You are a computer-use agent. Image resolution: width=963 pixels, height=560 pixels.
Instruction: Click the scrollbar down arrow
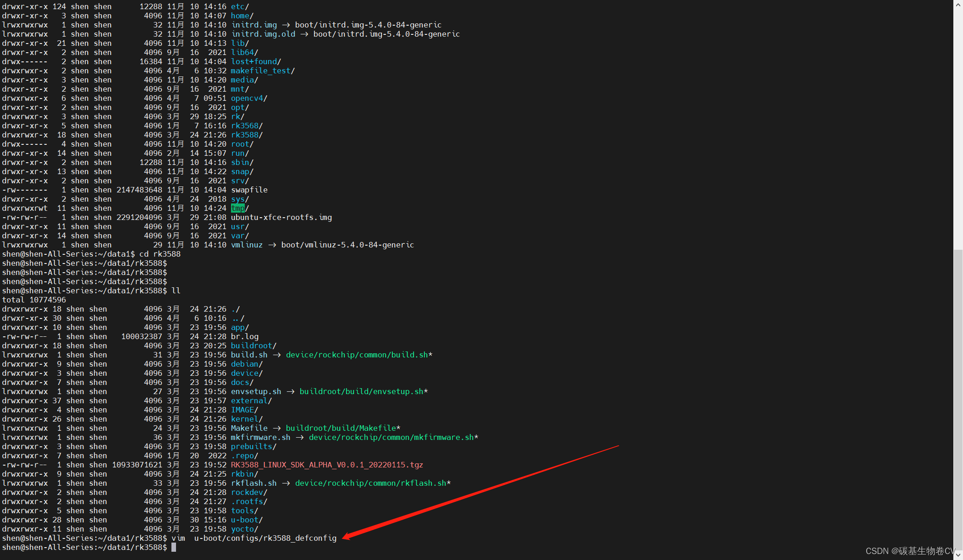(958, 555)
